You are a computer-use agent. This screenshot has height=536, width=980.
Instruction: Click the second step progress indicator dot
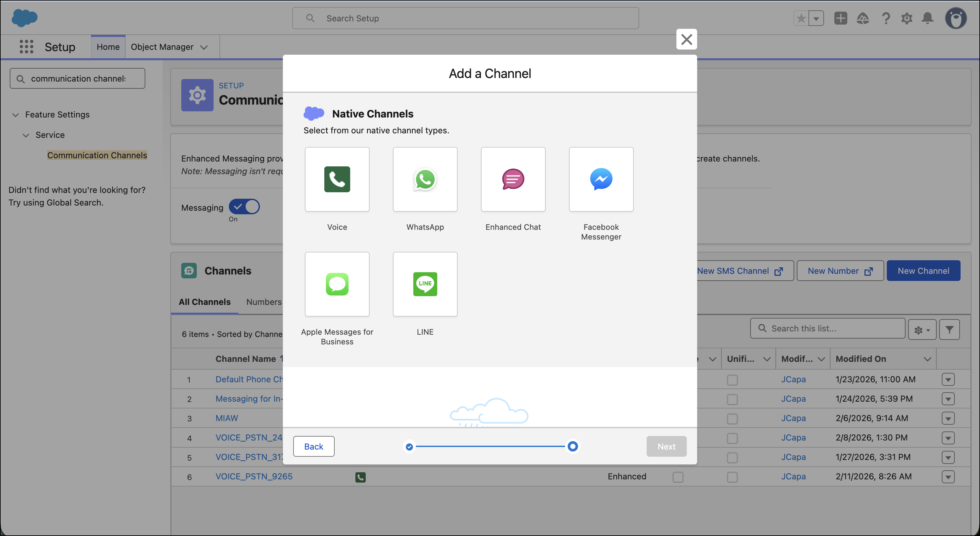tap(573, 446)
